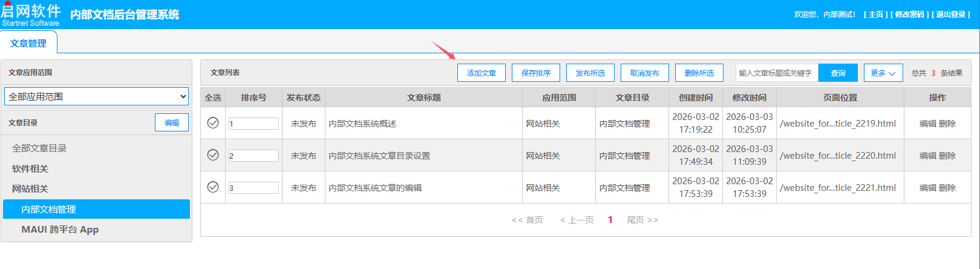Viewport: 980px width, 269px height.
Task: Click the 编辑 button beside 文章目录
Action: tap(172, 122)
